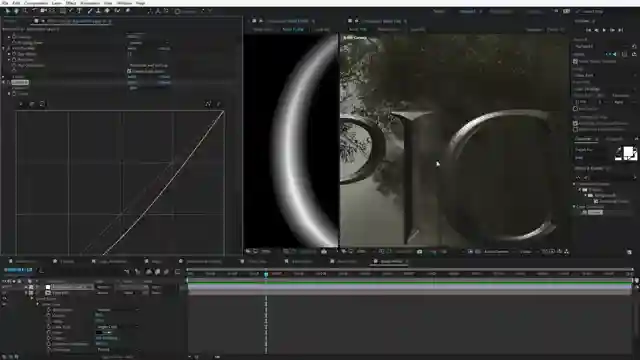640x360 pixels.
Task: Play the preview in the Preview panel
Action: point(604,30)
